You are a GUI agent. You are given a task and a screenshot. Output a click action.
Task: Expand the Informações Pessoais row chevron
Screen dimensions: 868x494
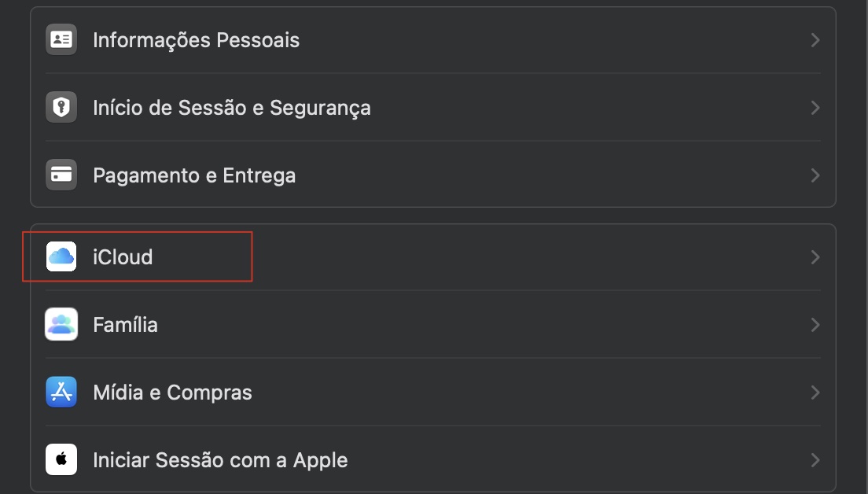point(815,39)
